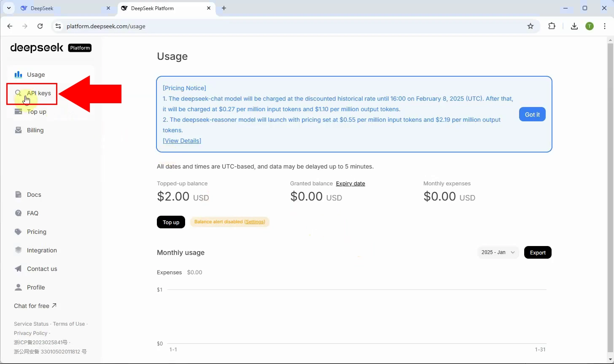
Task: Switch to the DeepSeek chat tab
Action: click(65, 8)
